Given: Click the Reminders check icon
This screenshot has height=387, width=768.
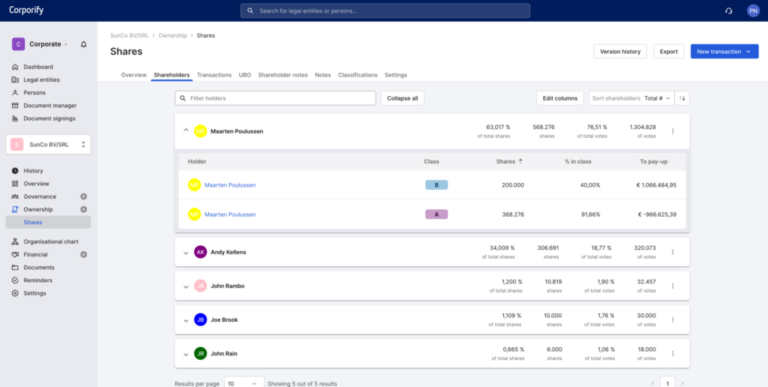Looking at the screenshot, I should point(15,280).
